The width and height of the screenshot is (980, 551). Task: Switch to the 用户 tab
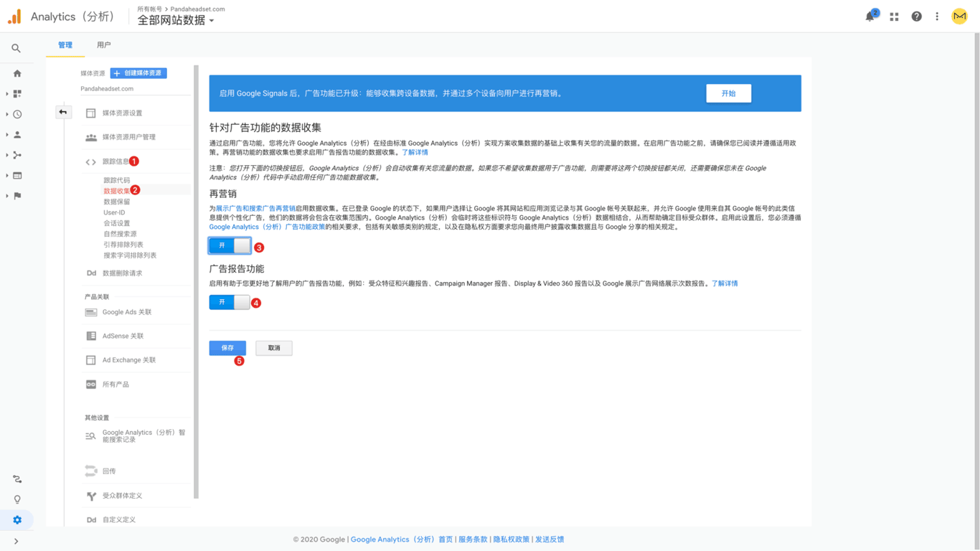(104, 45)
